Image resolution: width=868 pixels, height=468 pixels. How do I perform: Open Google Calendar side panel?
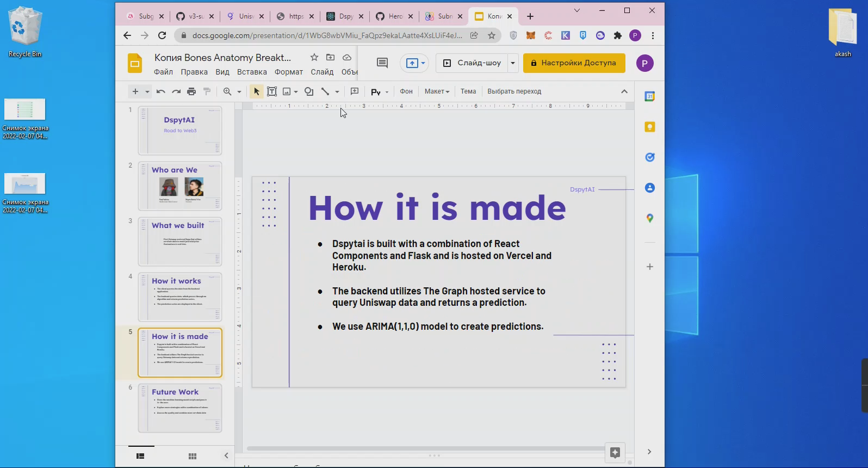pos(649,96)
